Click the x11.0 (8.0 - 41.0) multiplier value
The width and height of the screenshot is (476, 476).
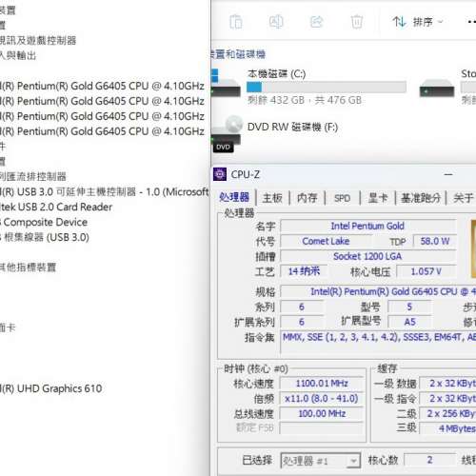tap(322, 398)
